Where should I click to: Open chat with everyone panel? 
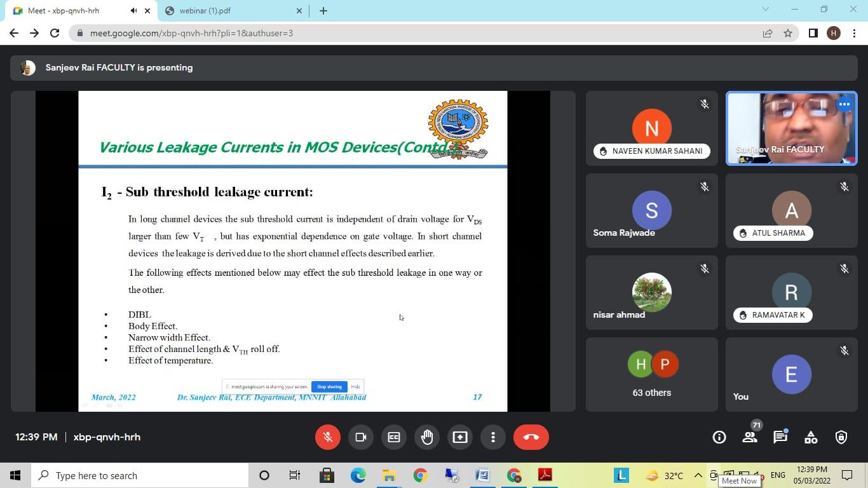[780, 437]
